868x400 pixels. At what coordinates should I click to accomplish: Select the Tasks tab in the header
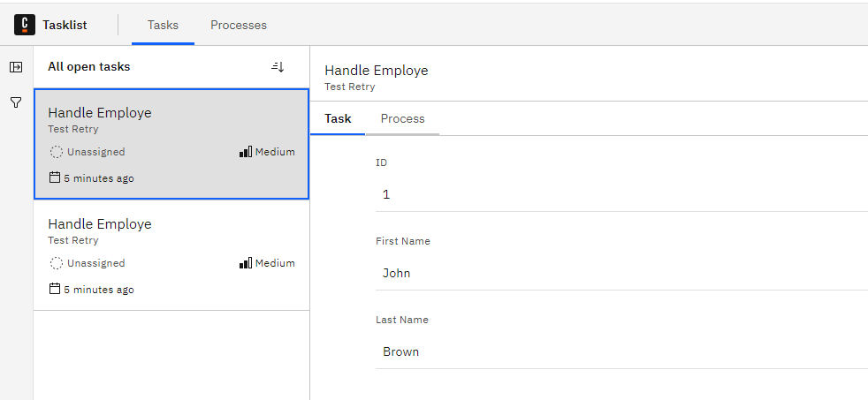[163, 25]
